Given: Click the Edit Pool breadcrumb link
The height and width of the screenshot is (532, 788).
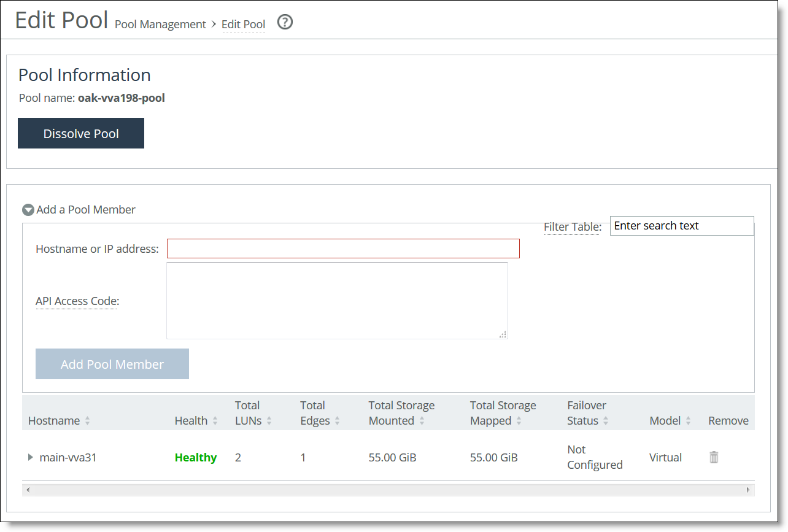Looking at the screenshot, I should pos(243,24).
